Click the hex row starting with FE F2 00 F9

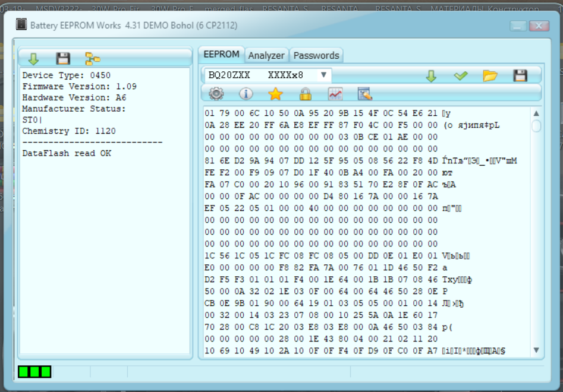[x=329, y=172]
